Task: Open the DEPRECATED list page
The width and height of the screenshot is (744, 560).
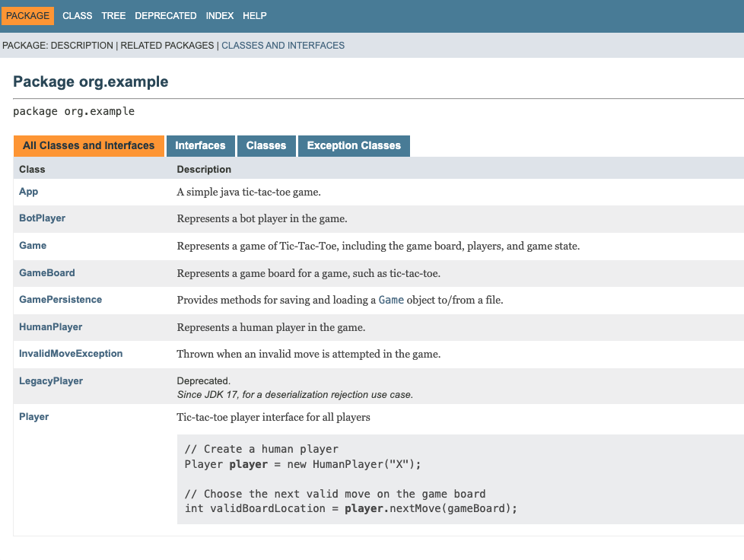Action: [x=166, y=16]
